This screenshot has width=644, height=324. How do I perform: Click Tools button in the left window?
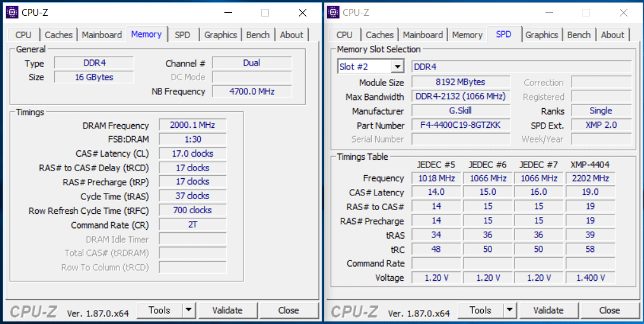click(x=160, y=311)
